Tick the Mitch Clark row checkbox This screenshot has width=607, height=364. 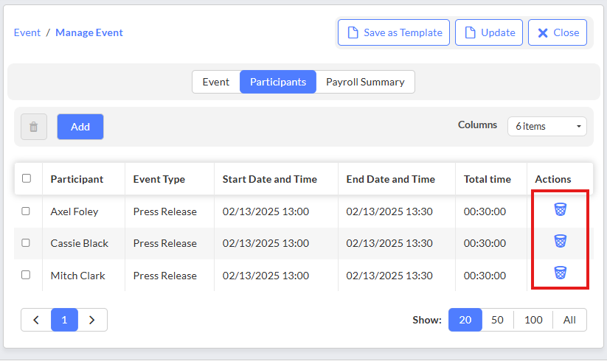pyautogui.click(x=26, y=275)
